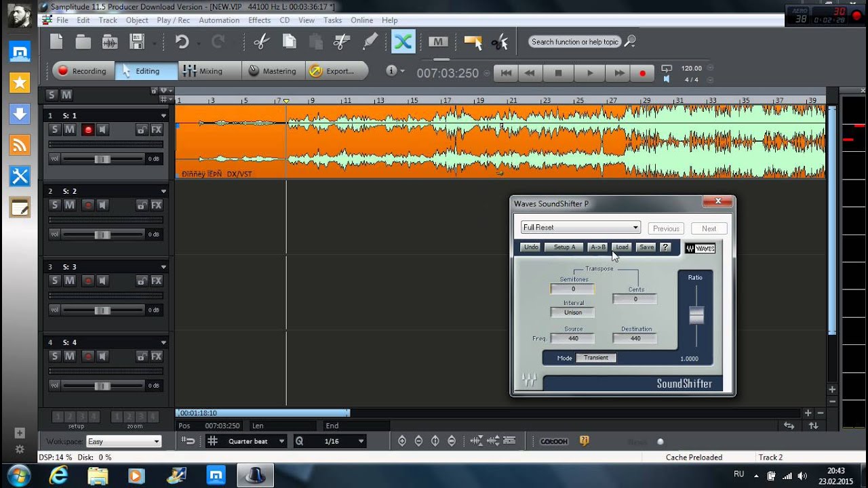Click the yellow help icon near Cocoon
The image size is (868, 488).
584,441
